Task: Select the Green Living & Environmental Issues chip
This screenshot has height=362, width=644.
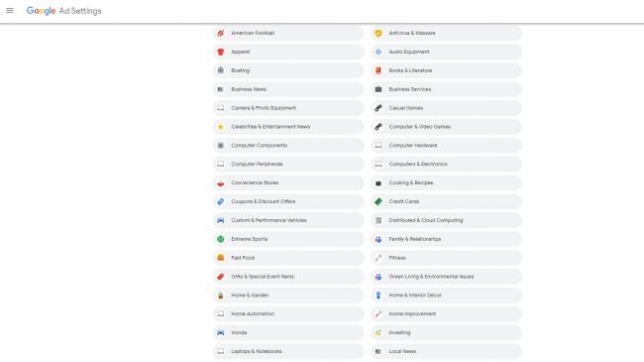Action: (446, 277)
